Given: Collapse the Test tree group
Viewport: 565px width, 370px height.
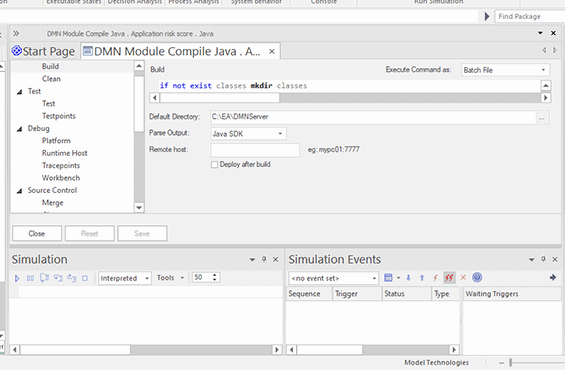Looking at the screenshot, I should tap(19, 92).
